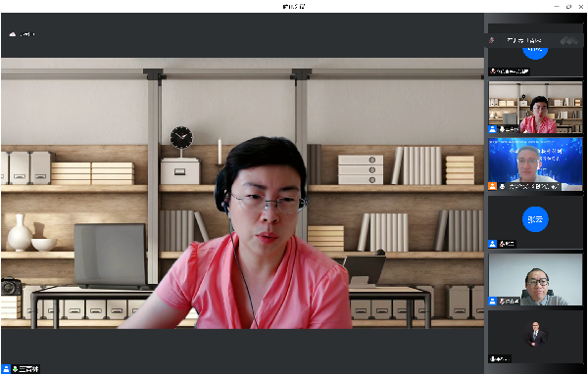Click the main speaker's green microphone icon
The height and width of the screenshot is (374, 588).
point(15,369)
